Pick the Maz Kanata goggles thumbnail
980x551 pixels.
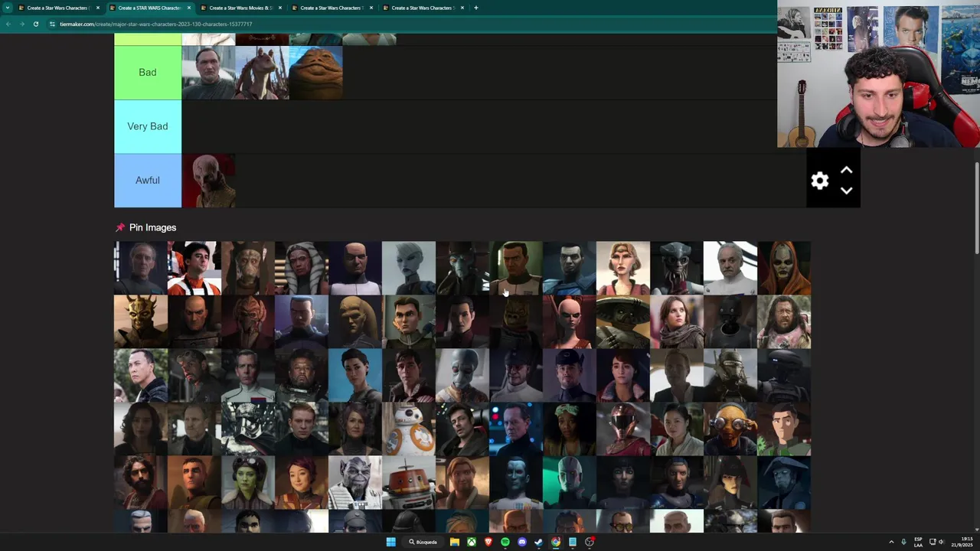730,429
